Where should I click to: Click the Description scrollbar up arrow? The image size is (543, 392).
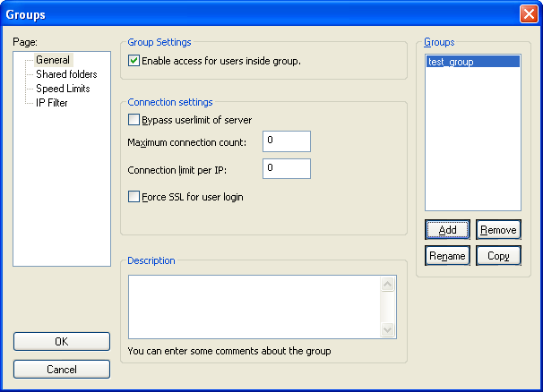coord(387,284)
